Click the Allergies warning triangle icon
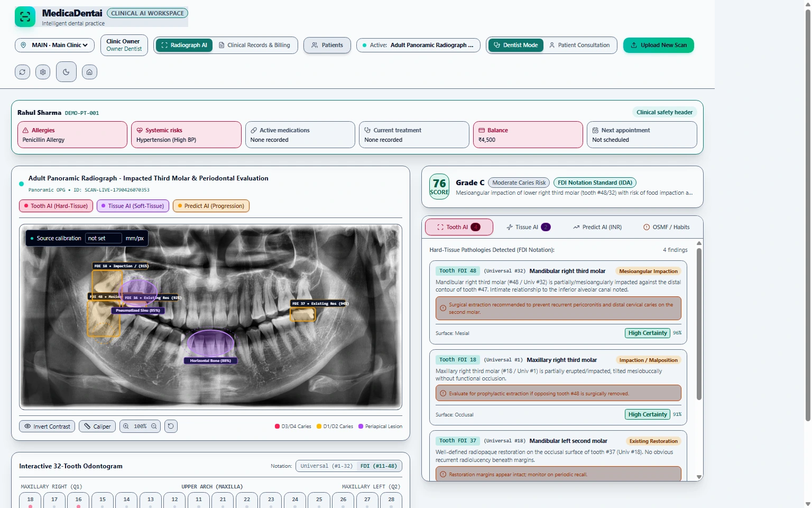Viewport: 812px width, 508px height. click(25, 130)
